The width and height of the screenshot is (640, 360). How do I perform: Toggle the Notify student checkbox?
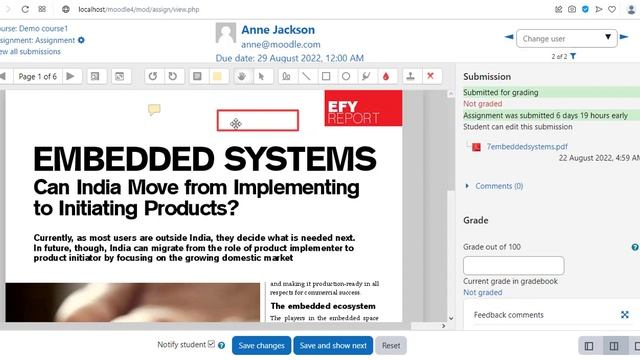click(x=211, y=344)
